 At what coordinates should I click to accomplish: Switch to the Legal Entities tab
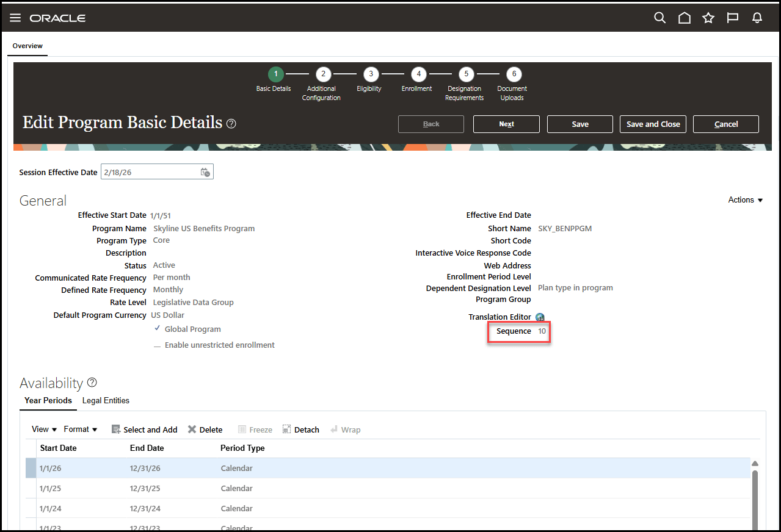coord(106,401)
